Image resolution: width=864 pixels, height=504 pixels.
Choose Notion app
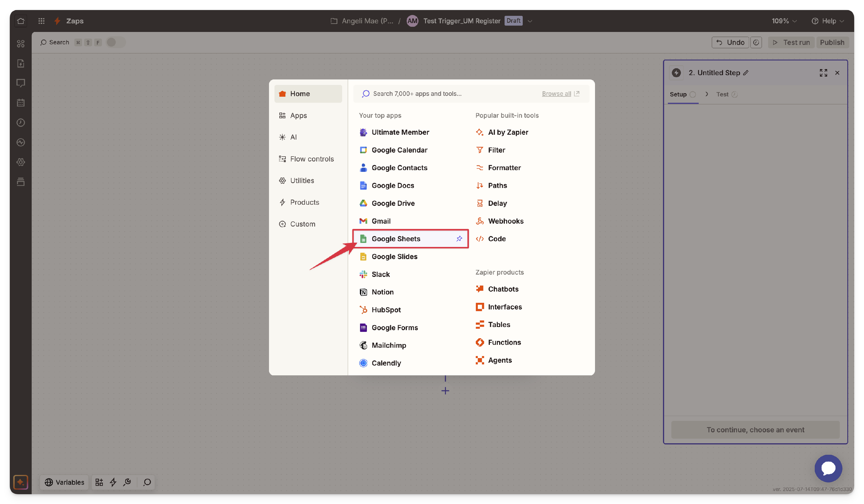(410, 292)
